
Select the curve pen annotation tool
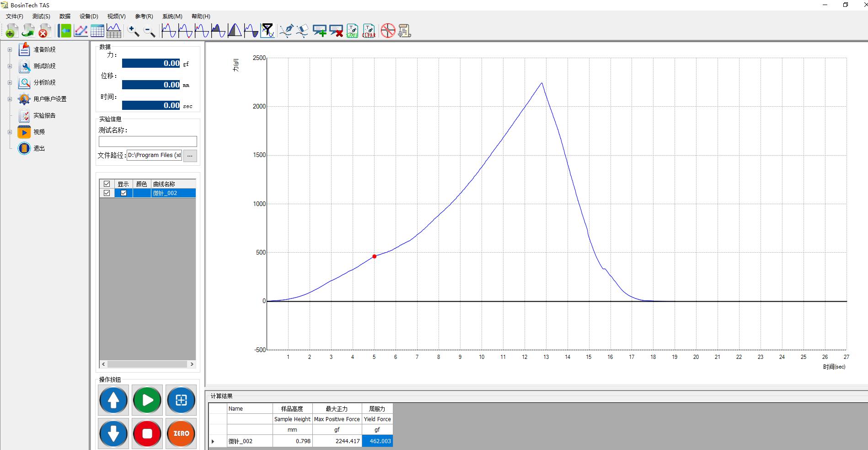click(287, 31)
